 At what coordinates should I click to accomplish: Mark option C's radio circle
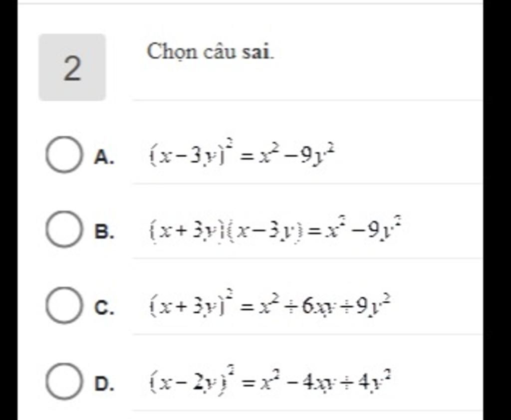pyautogui.click(x=63, y=305)
